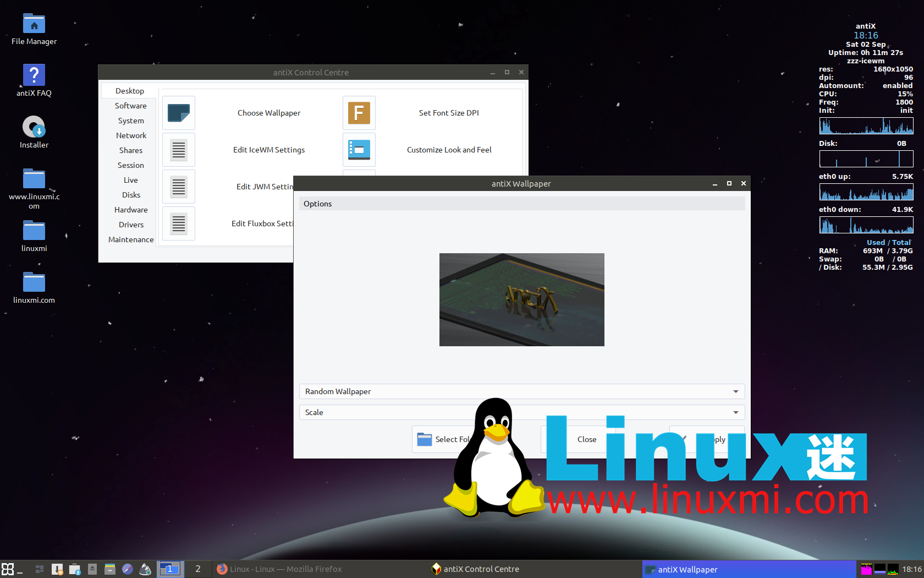The width and height of the screenshot is (924, 578).
Task: Open the Maintenance tab
Action: click(x=131, y=239)
